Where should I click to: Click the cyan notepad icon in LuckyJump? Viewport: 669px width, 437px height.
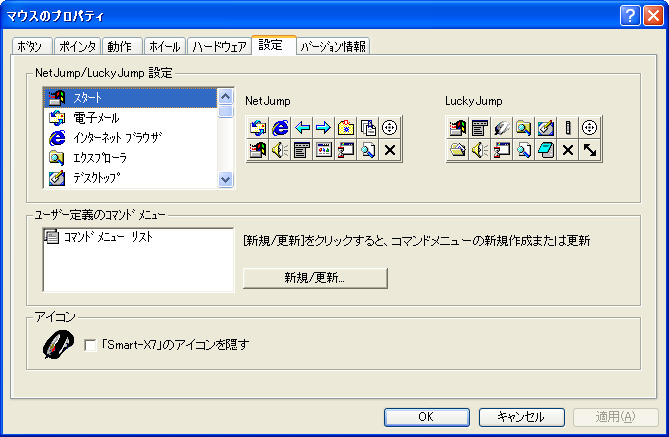(x=546, y=150)
